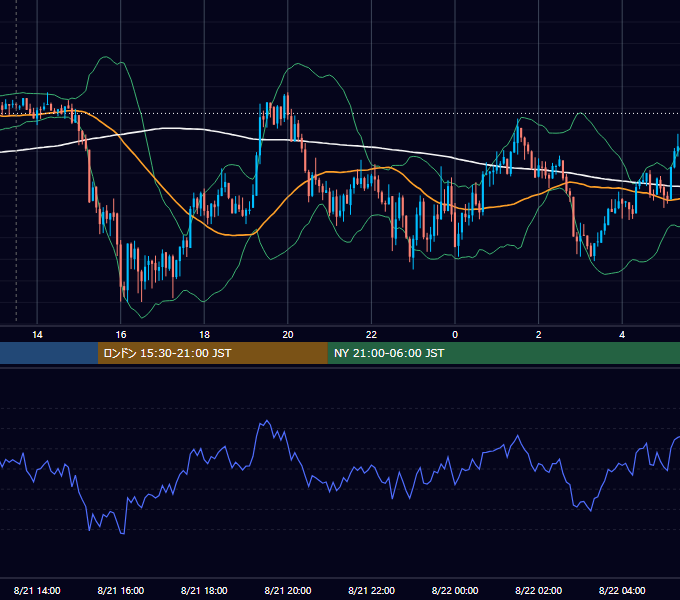Click the 0 hour axis label
680x600 pixels.
point(455,335)
